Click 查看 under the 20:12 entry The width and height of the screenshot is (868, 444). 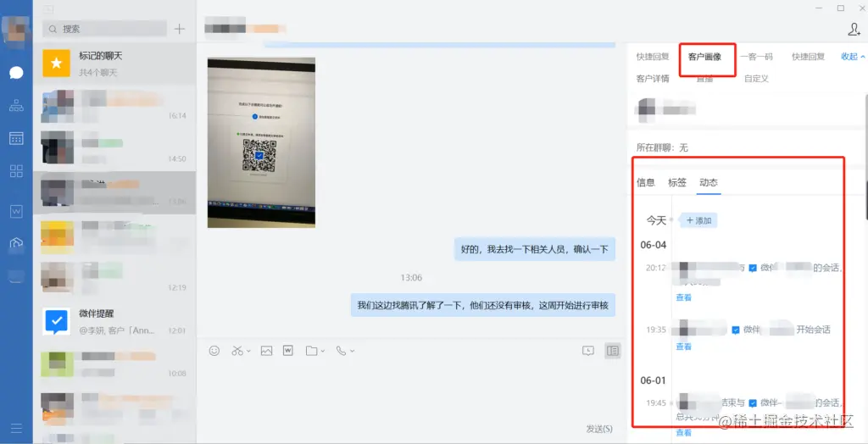pyautogui.click(x=684, y=298)
